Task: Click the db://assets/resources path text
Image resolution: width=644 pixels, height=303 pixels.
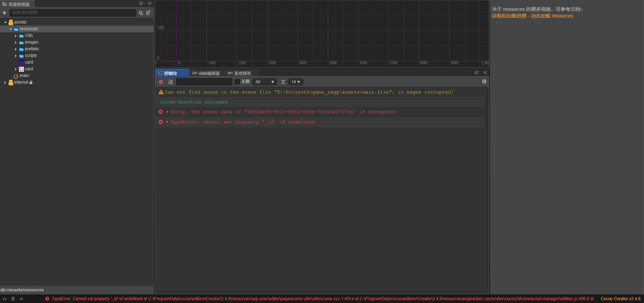Action: click(x=22, y=290)
